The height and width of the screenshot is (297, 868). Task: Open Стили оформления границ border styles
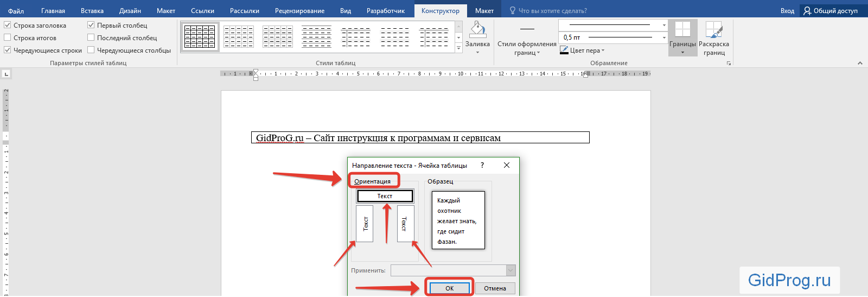(527, 38)
